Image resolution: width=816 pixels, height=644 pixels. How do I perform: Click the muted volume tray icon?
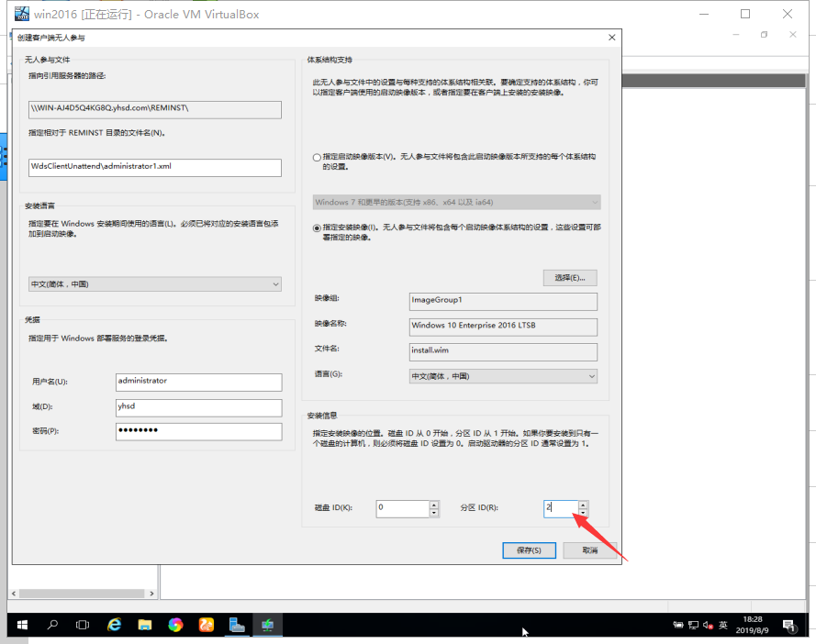(x=708, y=625)
